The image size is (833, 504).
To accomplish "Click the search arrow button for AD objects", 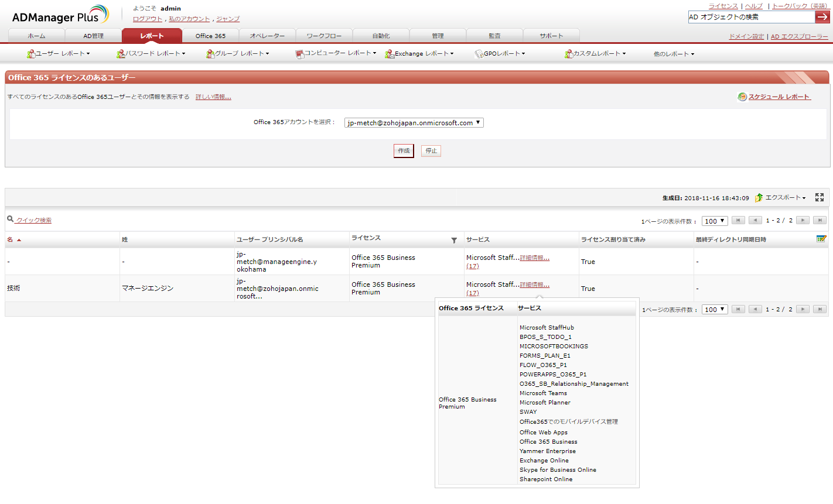I will click(x=822, y=17).
